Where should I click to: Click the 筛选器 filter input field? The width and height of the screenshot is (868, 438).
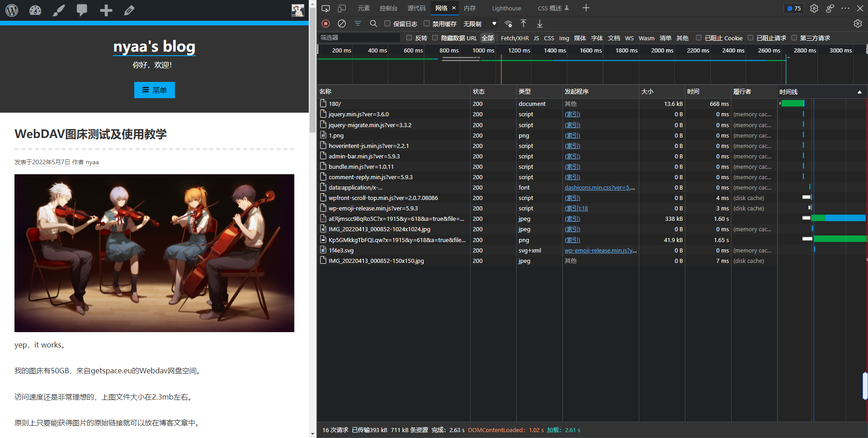tap(359, 38)
